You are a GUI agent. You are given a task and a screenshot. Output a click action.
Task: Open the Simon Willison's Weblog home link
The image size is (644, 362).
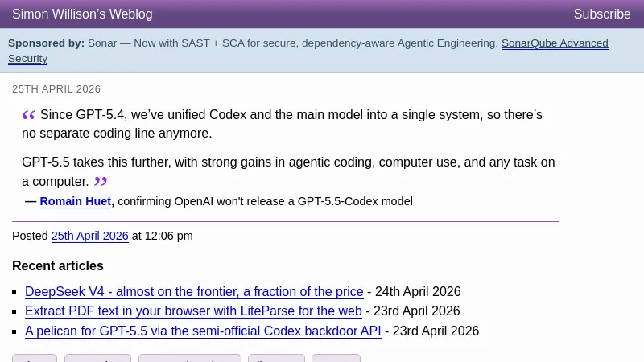[x=82, y=14]
